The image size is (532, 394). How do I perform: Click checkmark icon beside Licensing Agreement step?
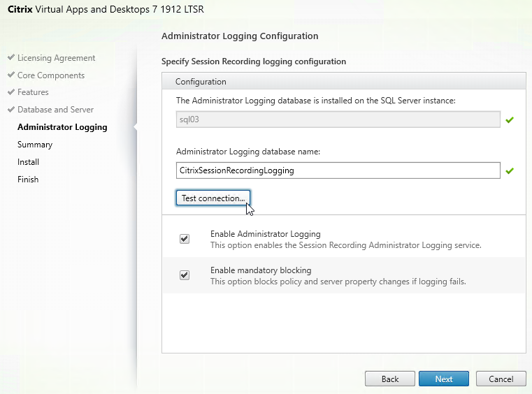click(x=11, y=58)
